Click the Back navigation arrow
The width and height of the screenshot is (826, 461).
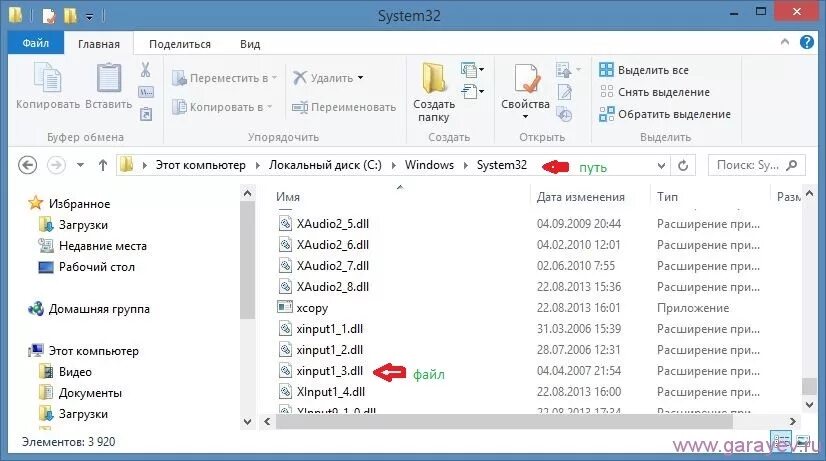click(27, 165)
